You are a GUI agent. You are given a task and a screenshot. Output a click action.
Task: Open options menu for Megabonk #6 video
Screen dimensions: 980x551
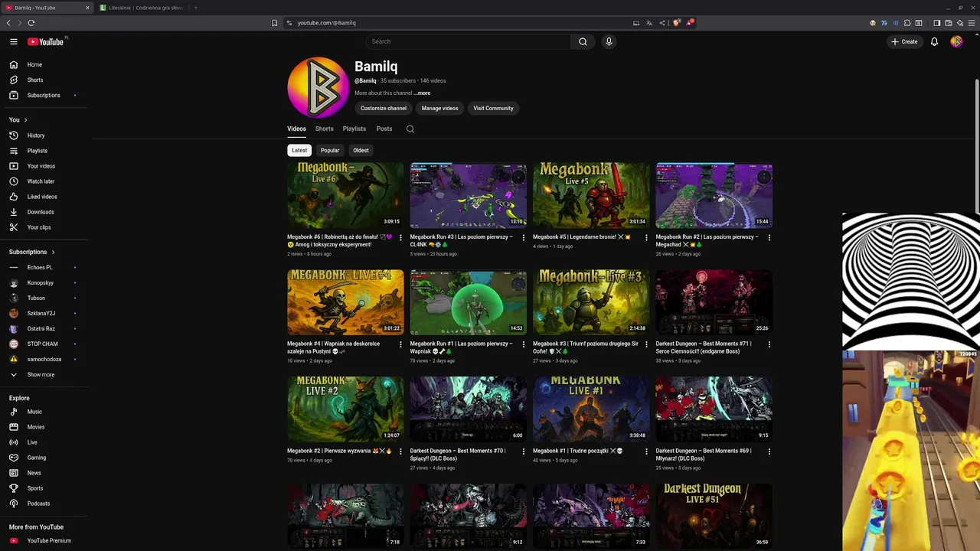pyautogui.click(x=400, y=237)
